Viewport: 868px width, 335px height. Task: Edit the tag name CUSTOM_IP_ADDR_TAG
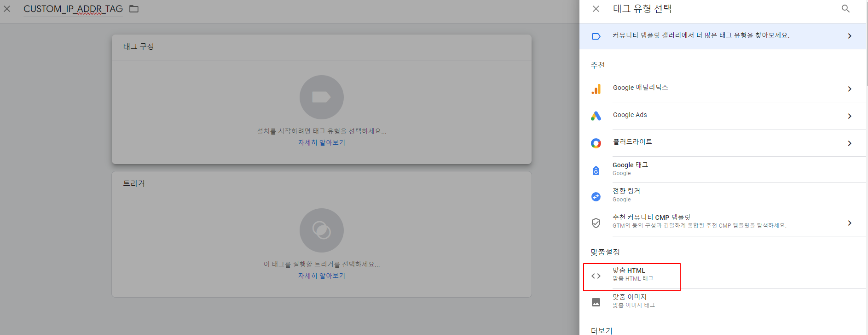point(73,9)
